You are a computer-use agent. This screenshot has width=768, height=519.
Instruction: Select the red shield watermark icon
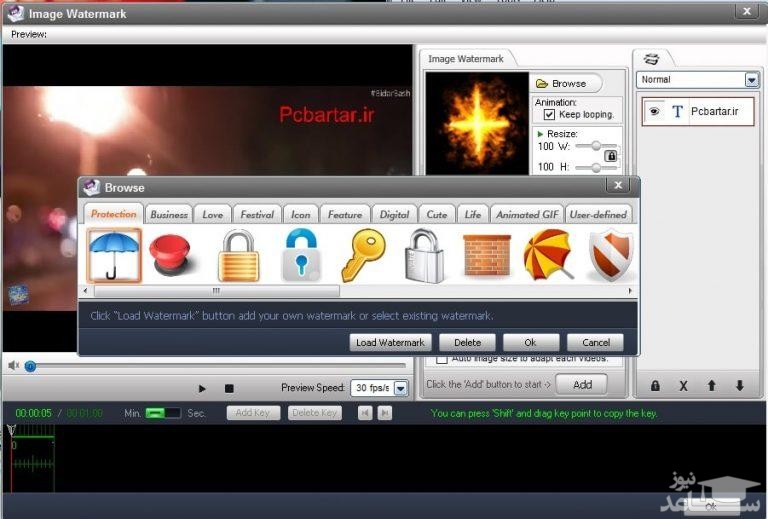point(609,256)
